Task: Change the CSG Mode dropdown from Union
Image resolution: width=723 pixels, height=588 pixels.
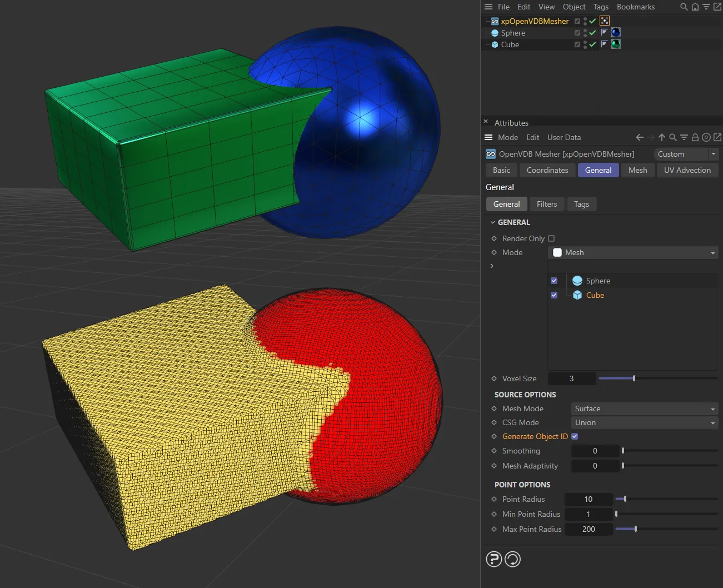Action: [644, 422]
